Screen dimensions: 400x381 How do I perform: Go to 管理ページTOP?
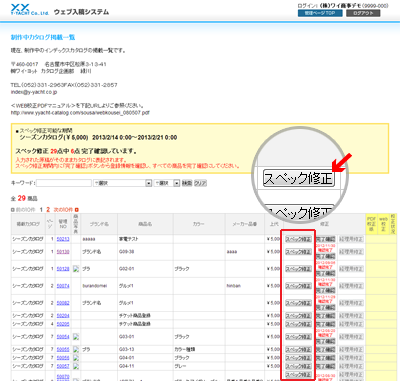(x=320, y=13)
